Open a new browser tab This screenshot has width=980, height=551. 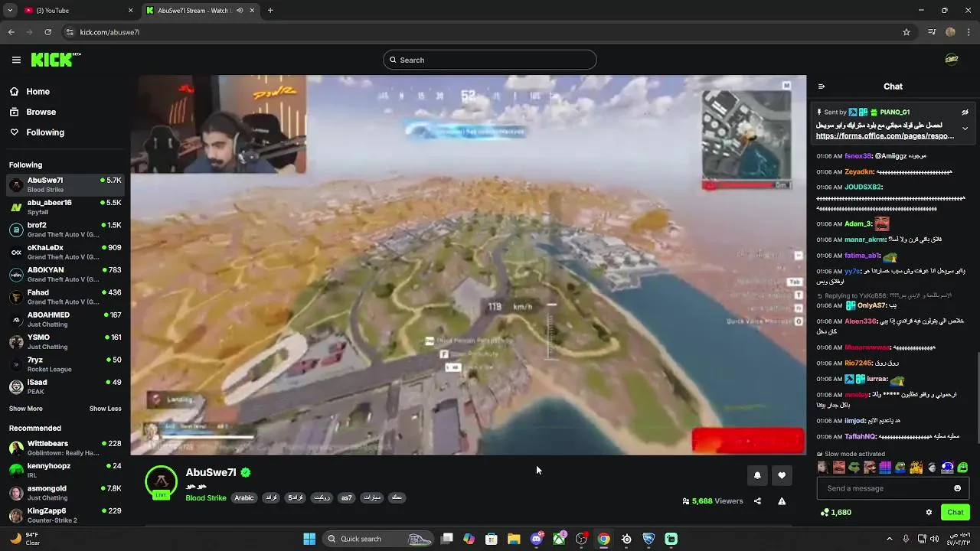click(x=270, y=11)
